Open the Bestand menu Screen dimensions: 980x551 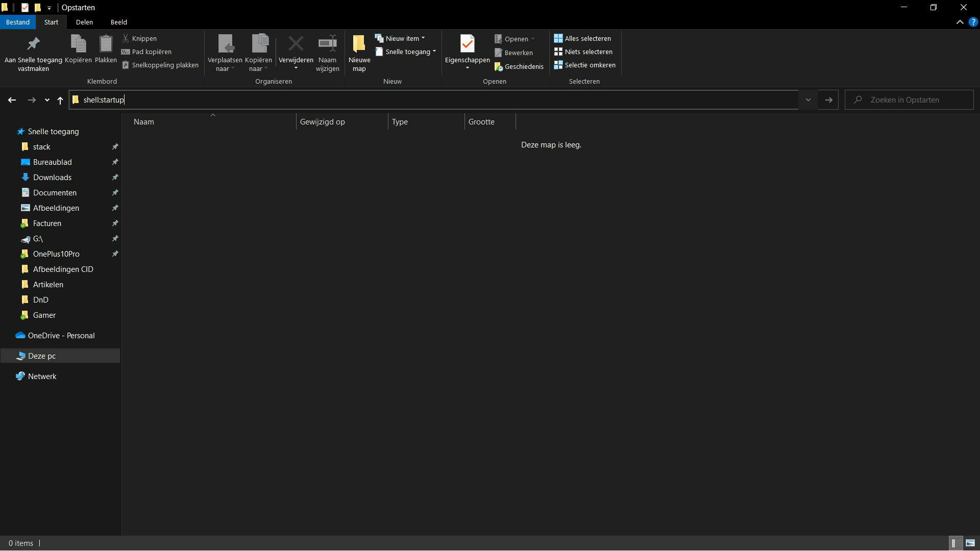coord(17,22)
